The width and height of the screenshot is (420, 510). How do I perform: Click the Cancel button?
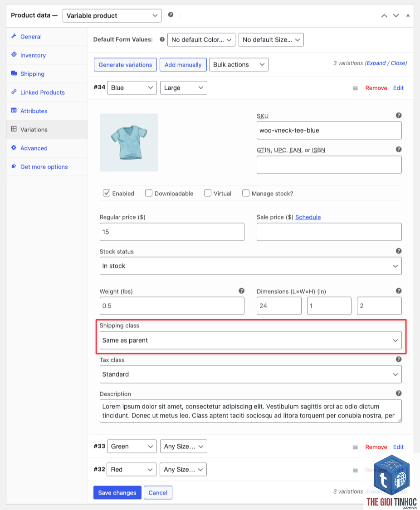pos(158,492)
